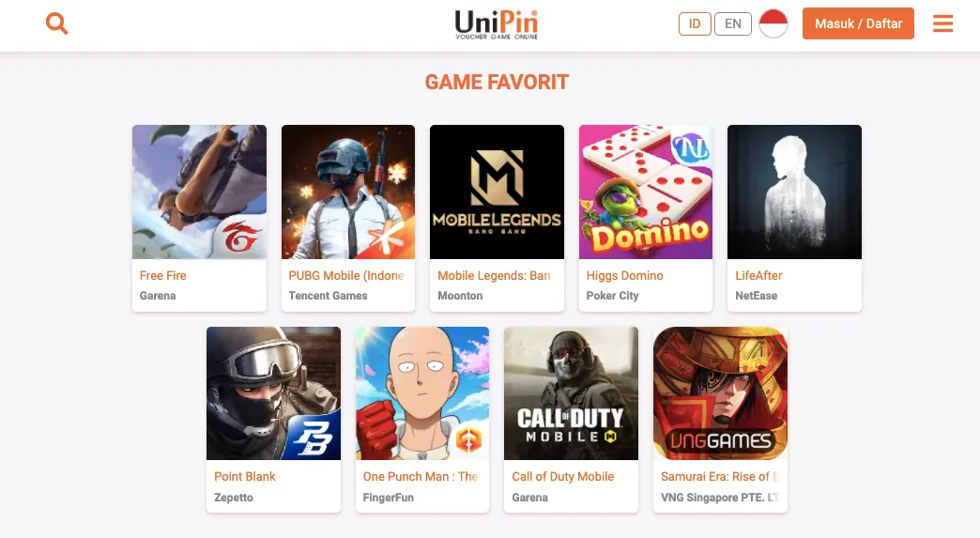Open the hamburger menu icon

pyautogui.click(x=942, y=23)
